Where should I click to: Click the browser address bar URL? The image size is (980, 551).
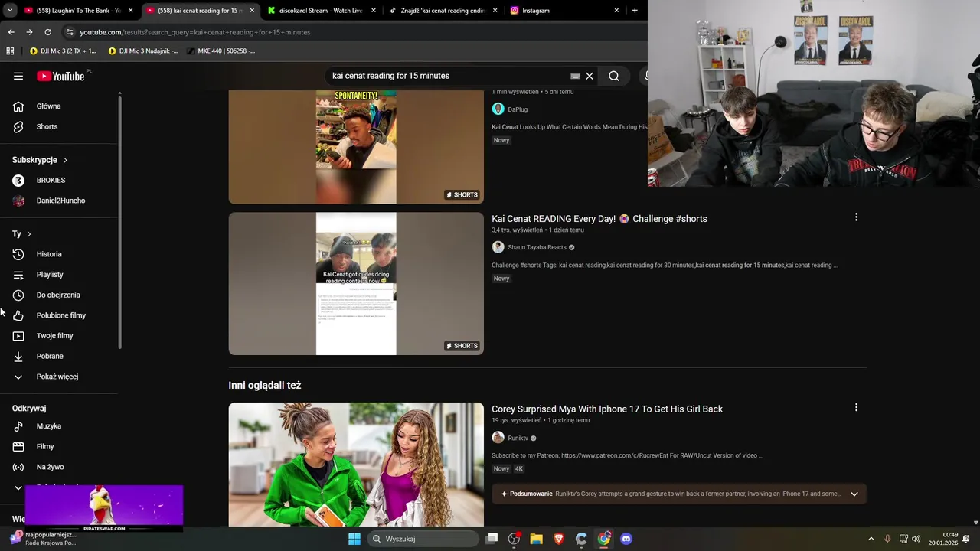point(195,32)
